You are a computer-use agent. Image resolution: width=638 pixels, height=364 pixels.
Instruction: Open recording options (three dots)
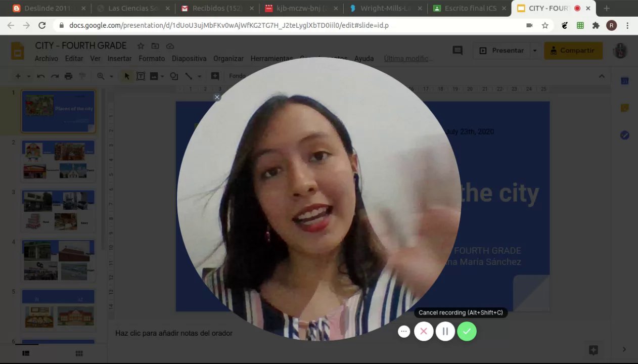tap(403, 331)
